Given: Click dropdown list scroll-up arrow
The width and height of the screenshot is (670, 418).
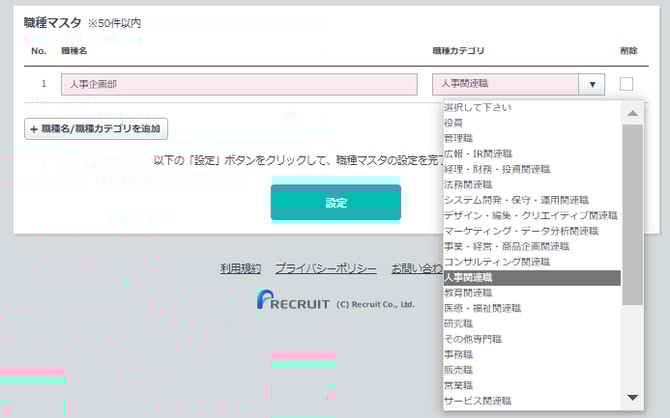Looking at the screenshot, I should click(x=632, y=113).
